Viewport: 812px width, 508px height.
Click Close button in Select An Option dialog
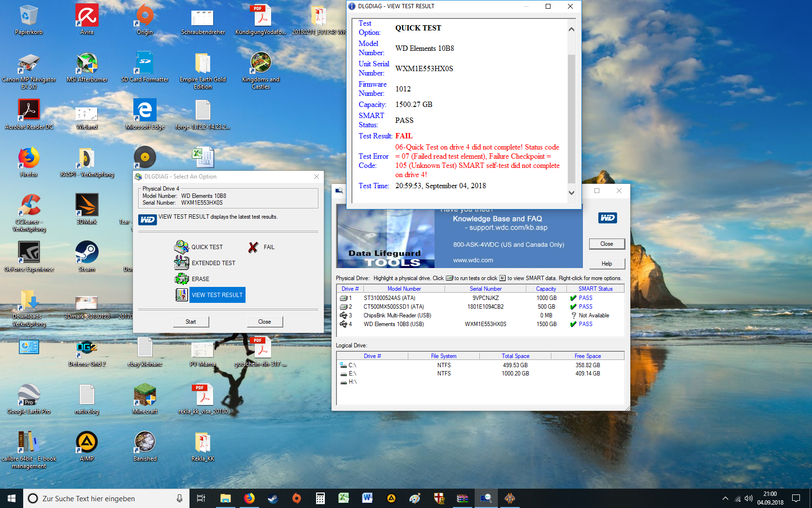(264, 322)
